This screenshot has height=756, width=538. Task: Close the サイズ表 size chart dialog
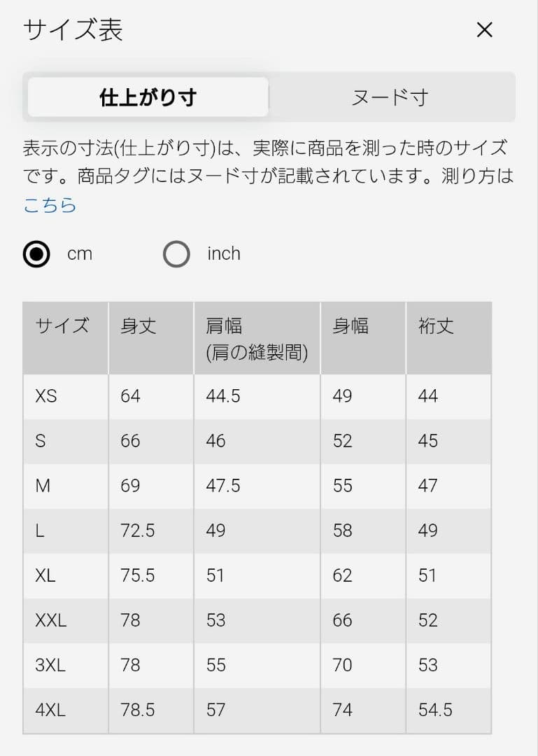click(x=484, y=30)
